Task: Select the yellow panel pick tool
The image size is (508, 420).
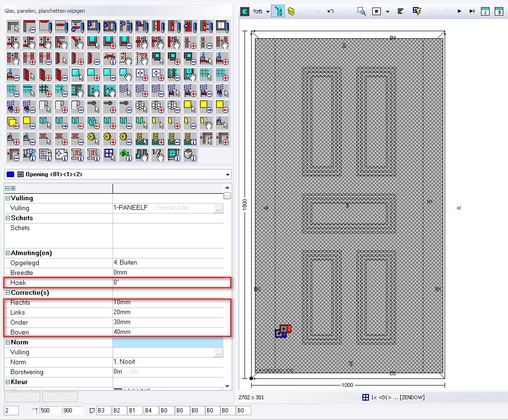Action: pos(190,106)
